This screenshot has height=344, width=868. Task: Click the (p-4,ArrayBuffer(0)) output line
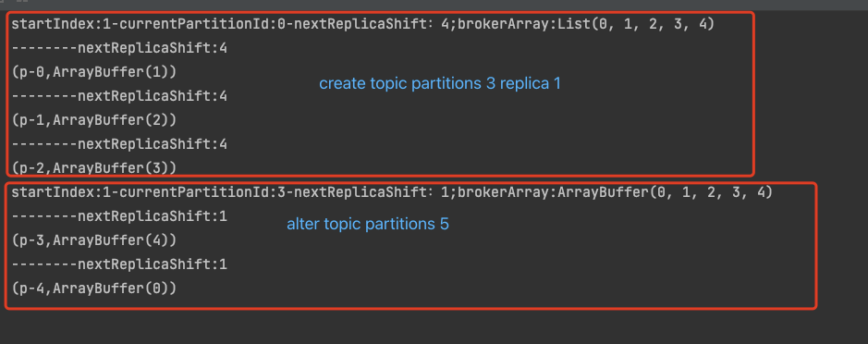coord(94,288)
